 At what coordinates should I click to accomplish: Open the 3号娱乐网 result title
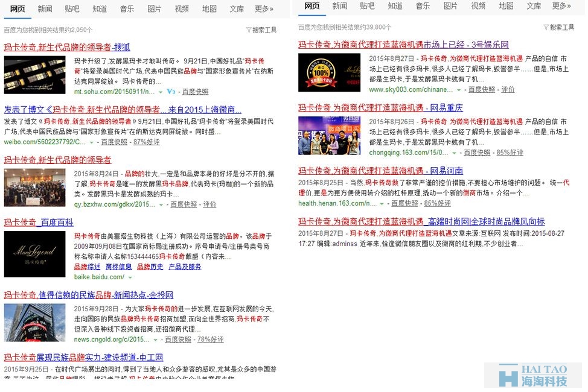pos(403,45)
